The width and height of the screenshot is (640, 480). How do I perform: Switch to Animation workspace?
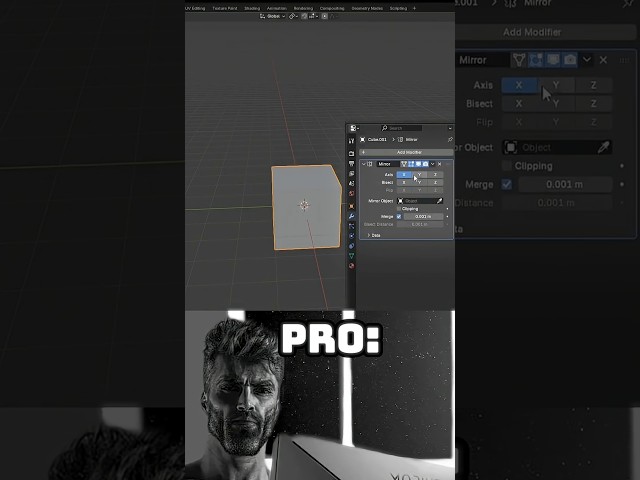(x=277, y=8)
